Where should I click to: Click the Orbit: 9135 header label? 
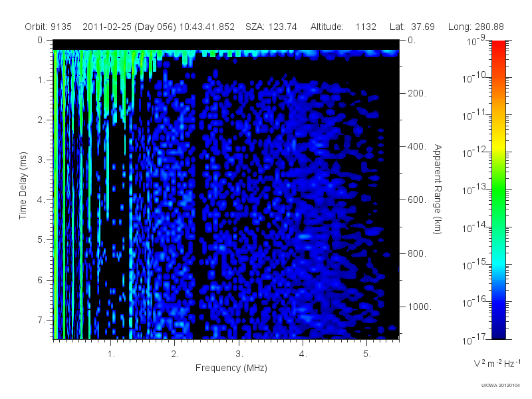[x=48, y=27]
